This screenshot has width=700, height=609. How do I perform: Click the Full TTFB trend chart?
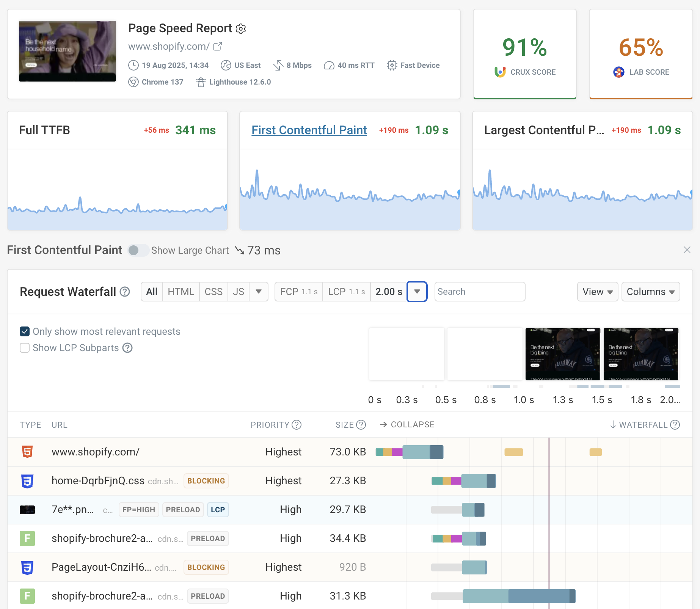coord(118,190)
